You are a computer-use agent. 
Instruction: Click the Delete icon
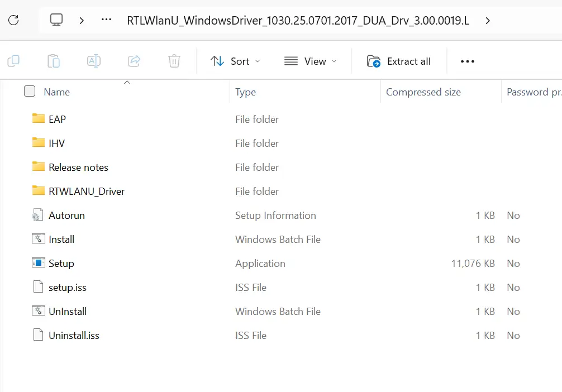pyautogui.click(x=174, y=61)
